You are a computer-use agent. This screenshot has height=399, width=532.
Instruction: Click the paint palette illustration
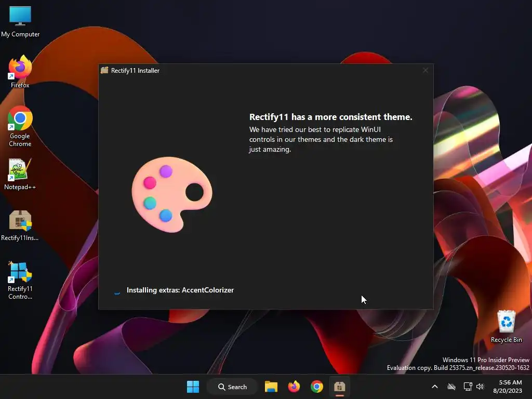click(172, 194)
